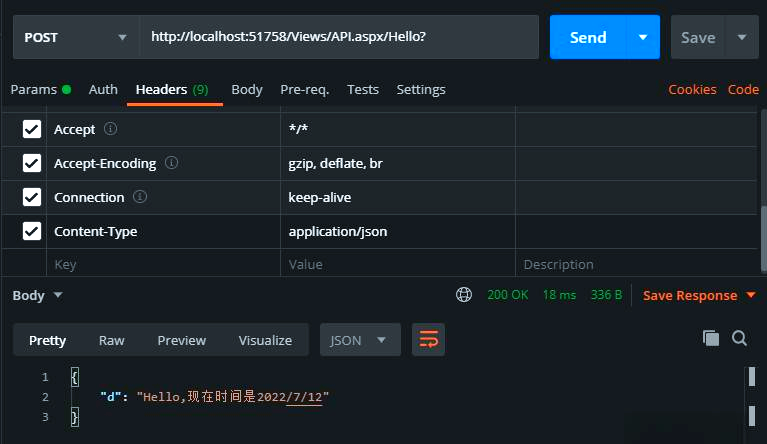This screenshot has height=444, width=767.
Task: Switch response view to Raw
Action: pos(112,340)
